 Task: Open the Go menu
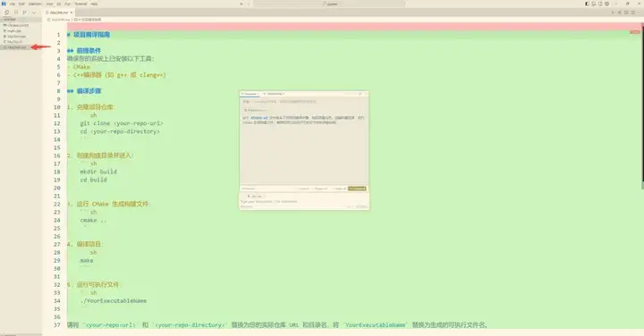click(59, 4)
